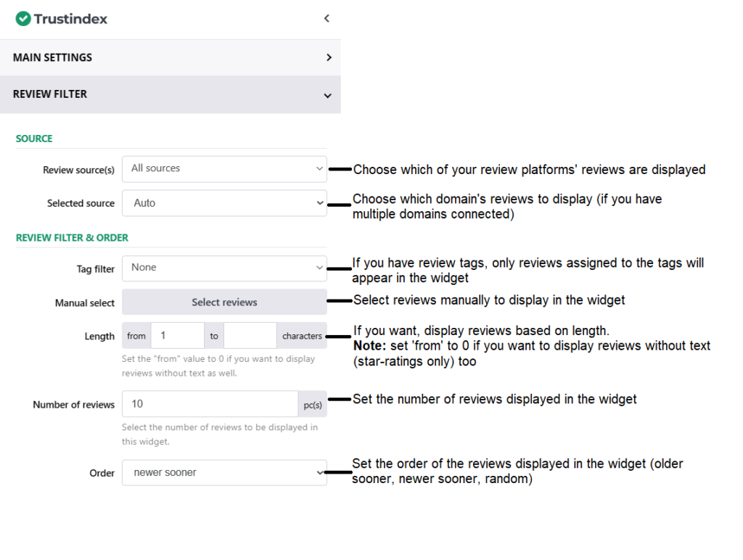Expand MAIN SETTINGS using its right arrow
The height and width of the screenshot is (560, 743).
(x=328, y=57)
